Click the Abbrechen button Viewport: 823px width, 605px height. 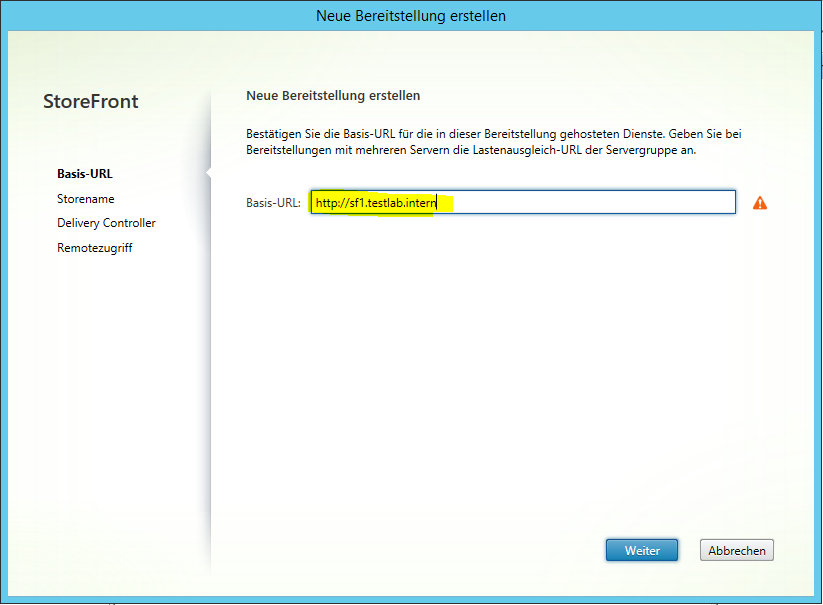click(736, 550)
